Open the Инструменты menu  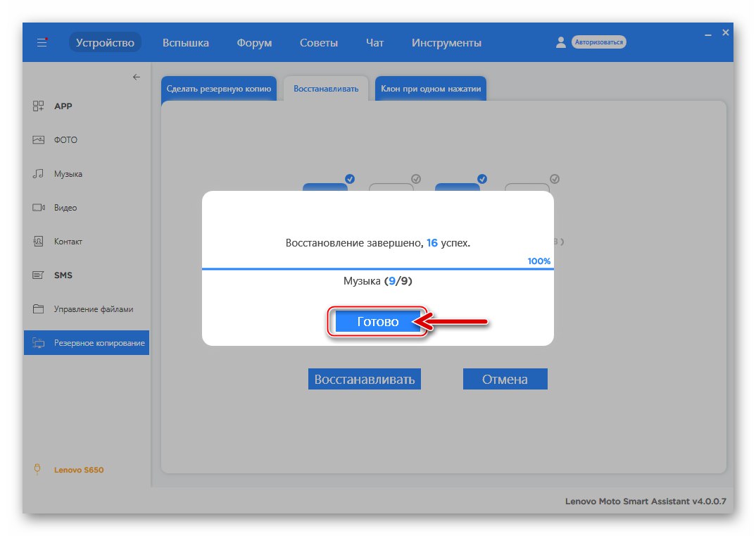point(446,42)
